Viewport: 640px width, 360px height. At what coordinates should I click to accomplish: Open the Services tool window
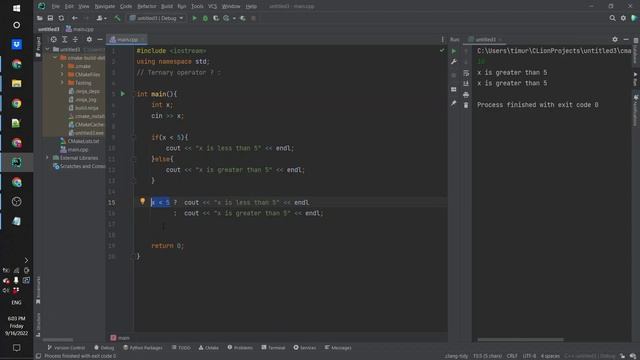pyautogui.click(x=304, y=348)
